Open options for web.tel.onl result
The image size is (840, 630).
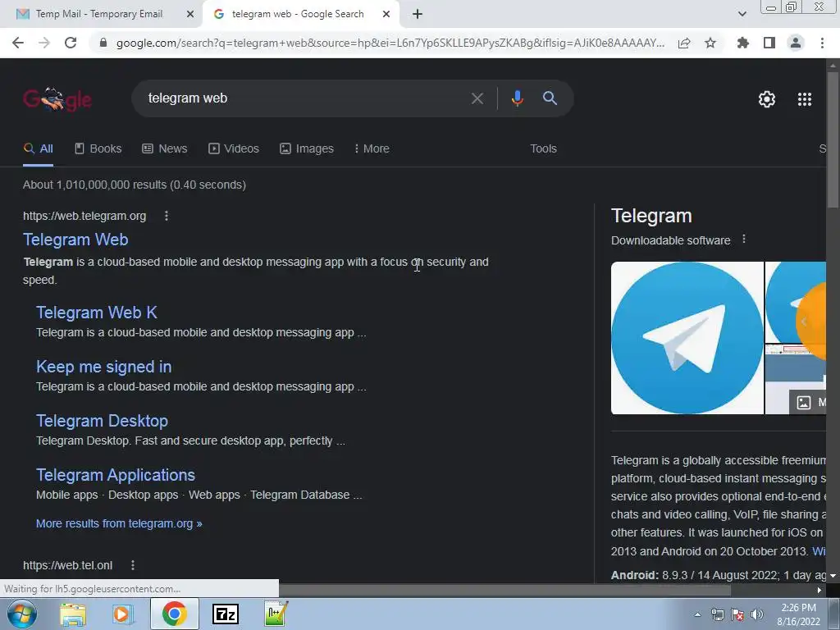132,565
